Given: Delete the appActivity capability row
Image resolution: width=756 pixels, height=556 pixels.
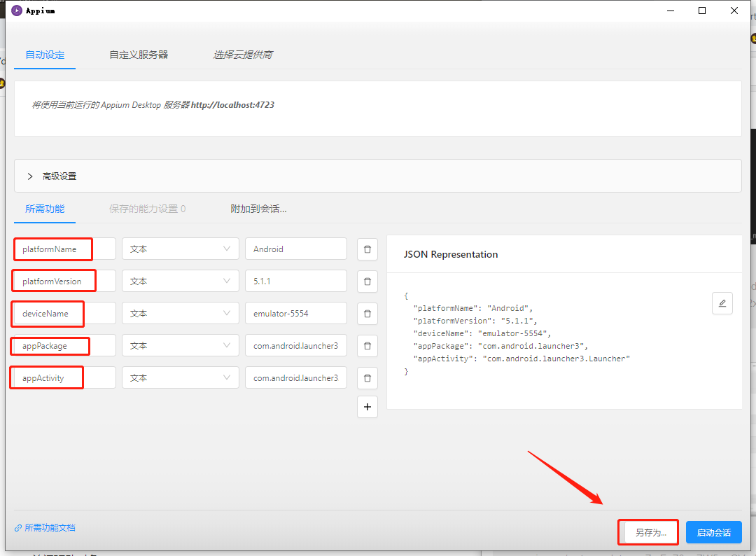Looking at the screenshot, I should (367, 378).
